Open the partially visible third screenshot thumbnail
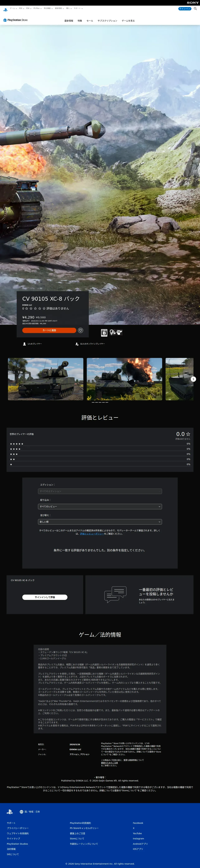 point(179,379)
